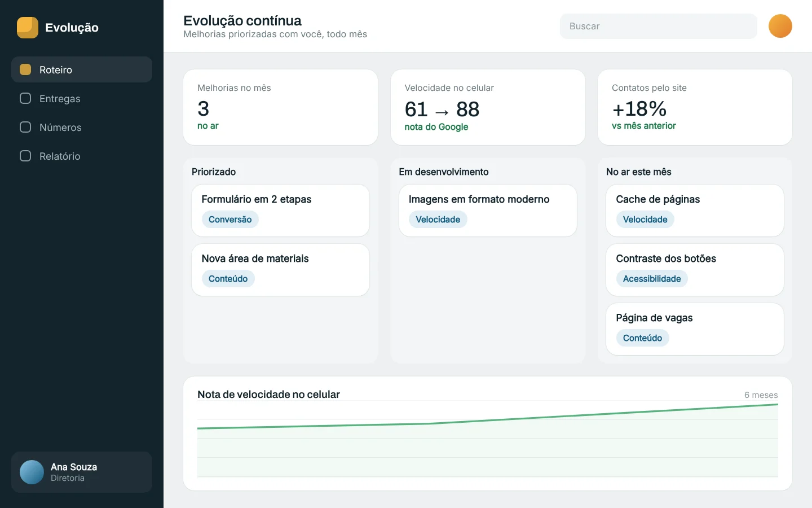Click the Velocidade tag under Imagens em formato moderno
The image size is (812, 508).
(x=438, y=220)
